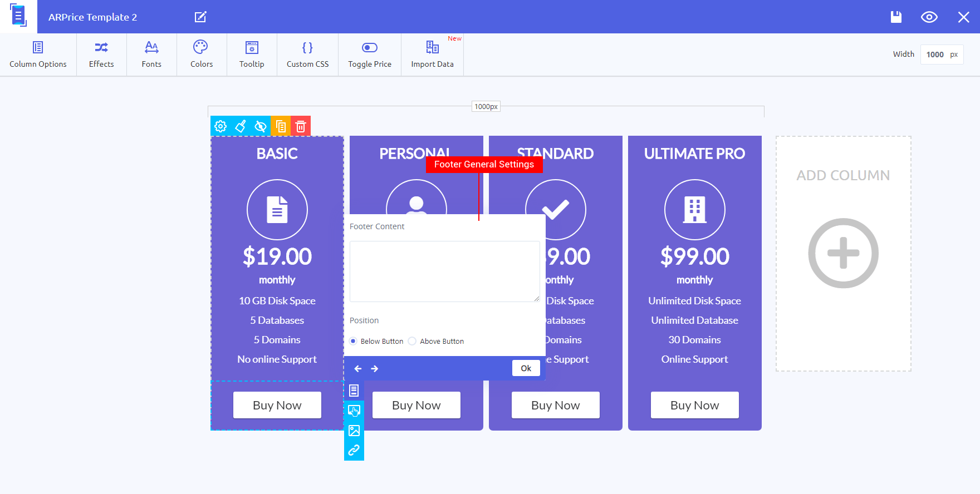Open button settings hand-pointer icon
Viewport: 980px width, 494px height.
point(354,411)
